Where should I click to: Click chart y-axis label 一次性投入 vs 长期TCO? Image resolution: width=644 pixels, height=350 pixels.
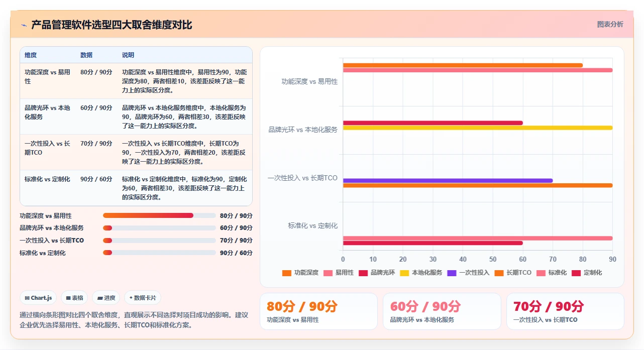(x=302, y=178)
